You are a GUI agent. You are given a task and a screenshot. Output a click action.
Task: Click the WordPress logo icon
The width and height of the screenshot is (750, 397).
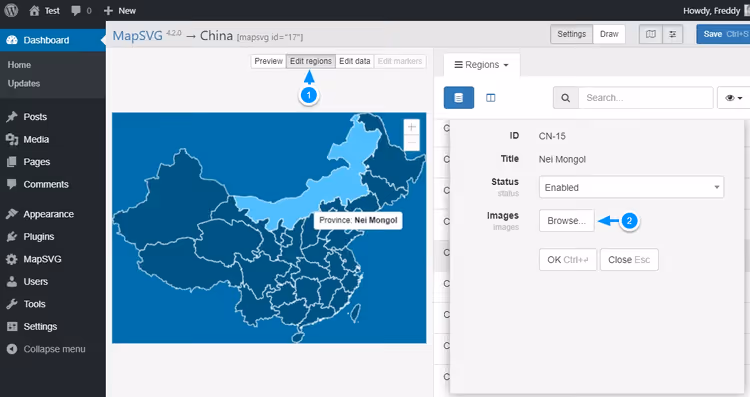tap(11, 10)
